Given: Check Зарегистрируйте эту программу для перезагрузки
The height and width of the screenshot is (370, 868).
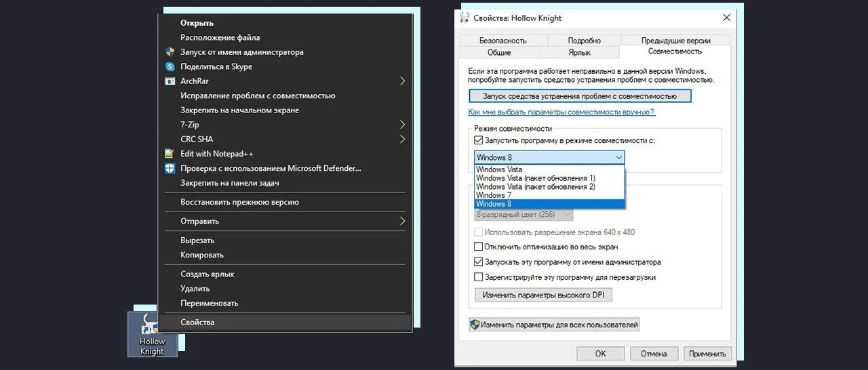Looking at the screenshot, I should tap(479, 277).
